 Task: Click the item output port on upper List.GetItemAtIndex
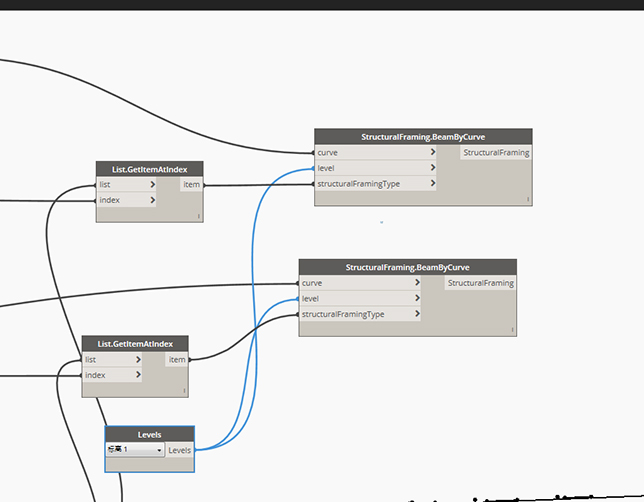click(x=191, y=185)
